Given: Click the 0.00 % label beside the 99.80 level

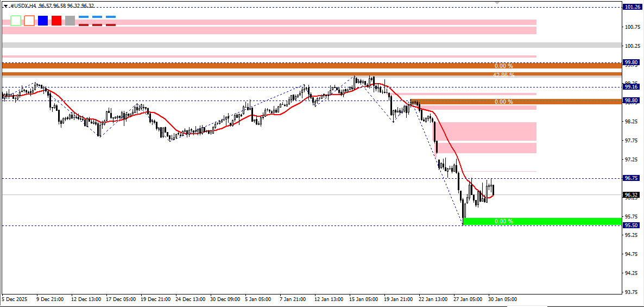Looking at the screenshot, I should point(504,66).
